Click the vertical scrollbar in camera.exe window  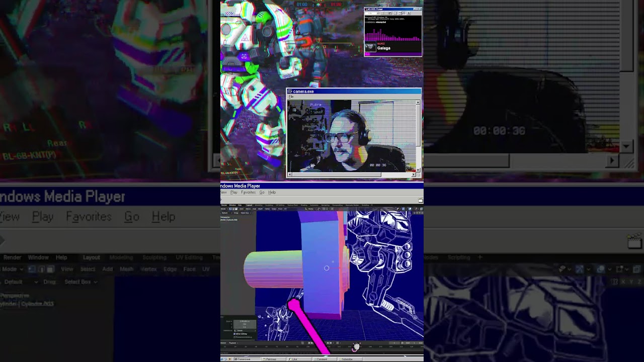(418, 137)
